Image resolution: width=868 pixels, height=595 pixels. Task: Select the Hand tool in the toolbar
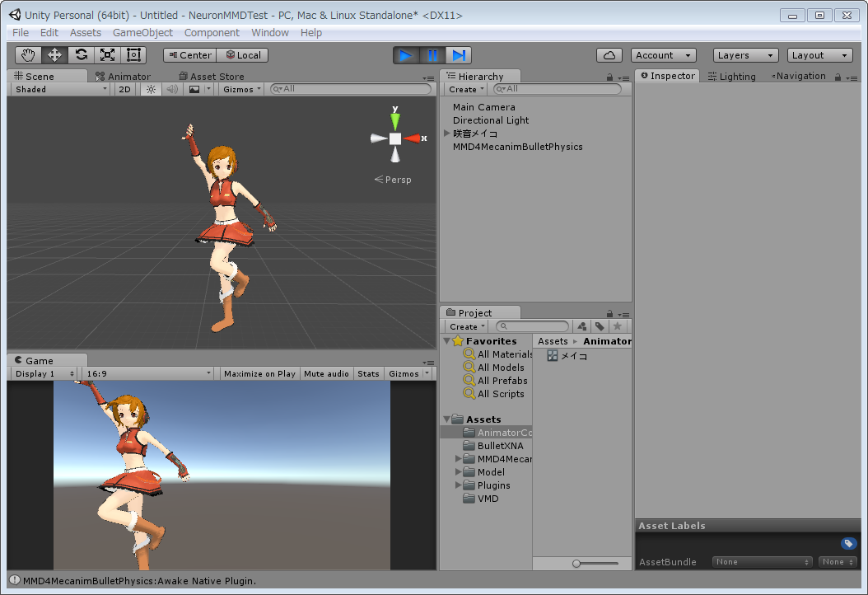pos(27,54)
